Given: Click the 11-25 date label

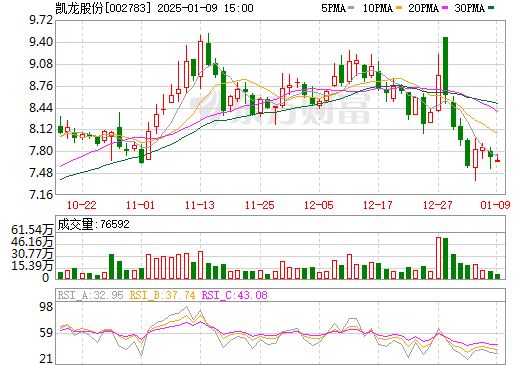Looking at the screenshot, I should pyautogui.click(x=260, y=205).
